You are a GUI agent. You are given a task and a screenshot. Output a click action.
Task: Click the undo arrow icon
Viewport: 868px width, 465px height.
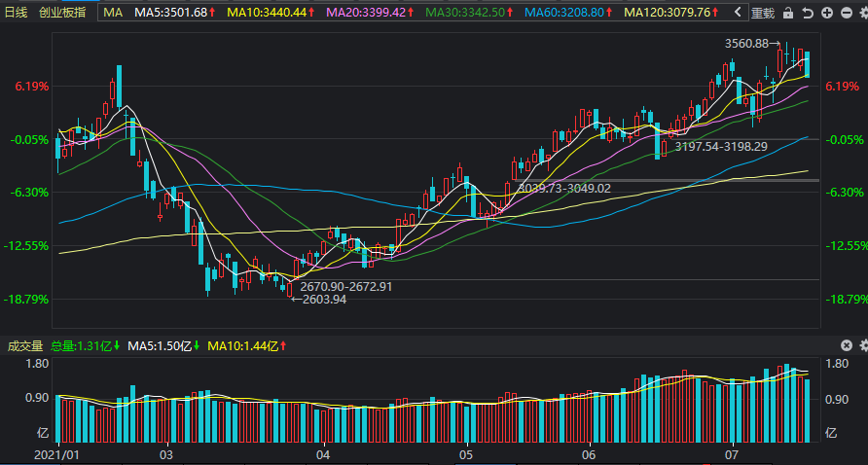pyautogui.click(x=808, y=13)
